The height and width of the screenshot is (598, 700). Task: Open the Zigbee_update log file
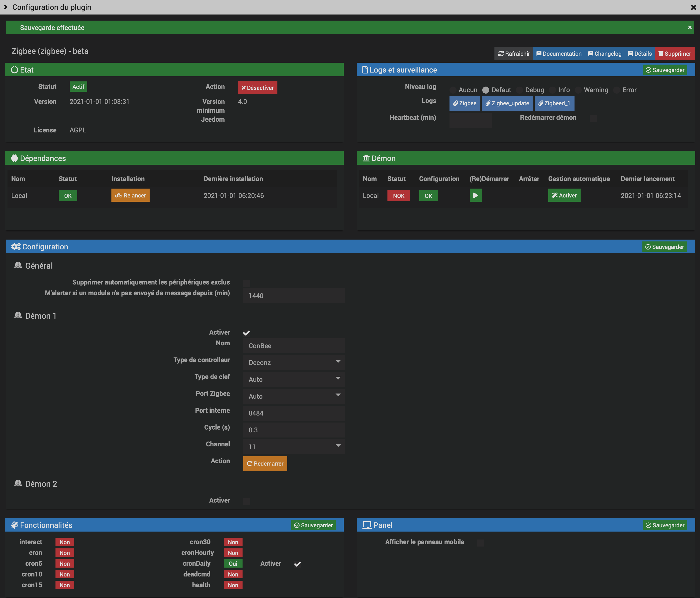507,103
